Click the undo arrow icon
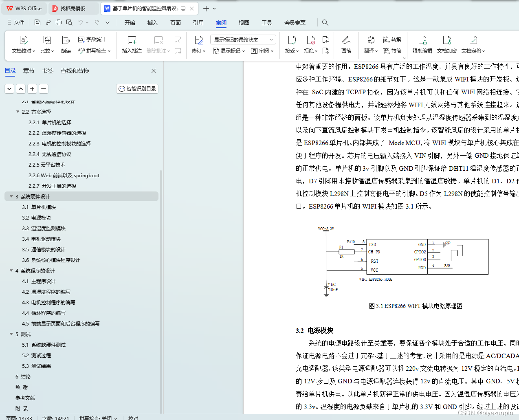Image resolution: width=519 pixels, height=420 pixels. (81, 22)
